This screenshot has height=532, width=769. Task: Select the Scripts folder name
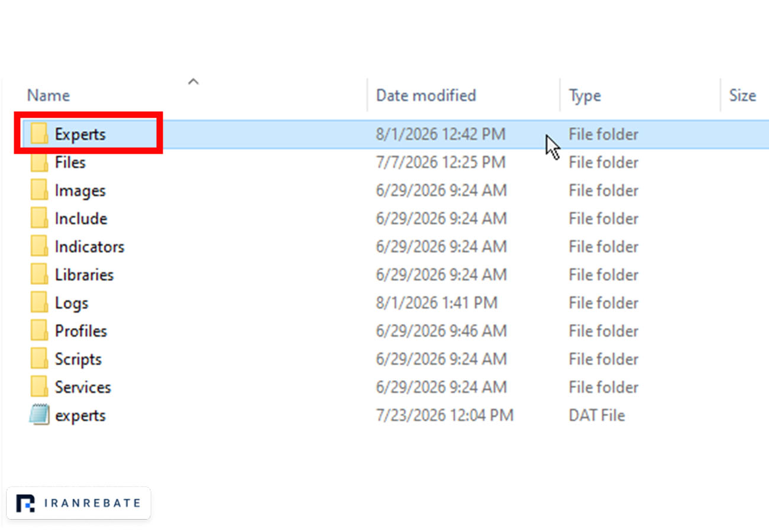[78, 359]
